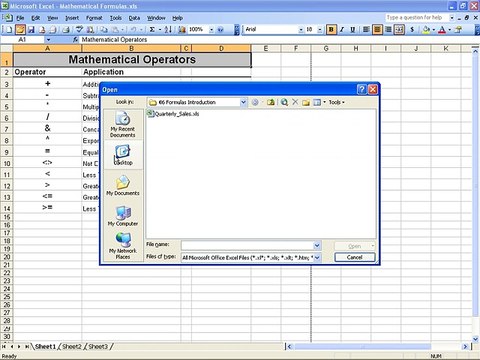Go to My Recent Documents
480x360 pixels.
123,124
